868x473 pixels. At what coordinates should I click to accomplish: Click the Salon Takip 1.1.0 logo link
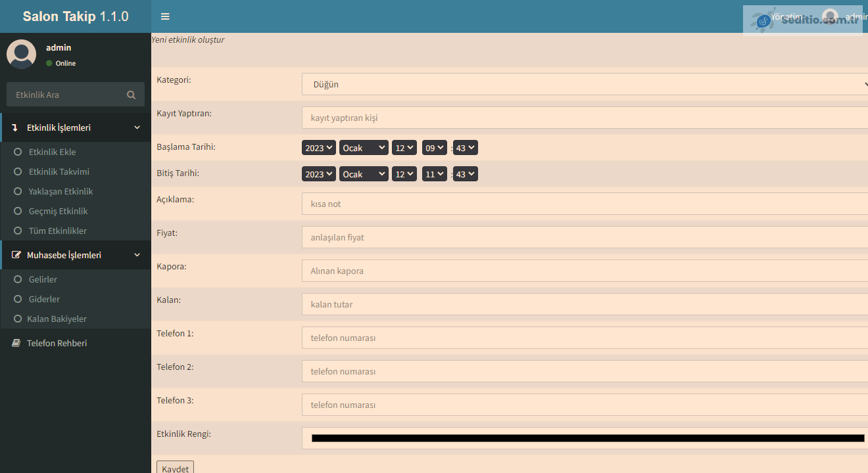tap(76, 16)
